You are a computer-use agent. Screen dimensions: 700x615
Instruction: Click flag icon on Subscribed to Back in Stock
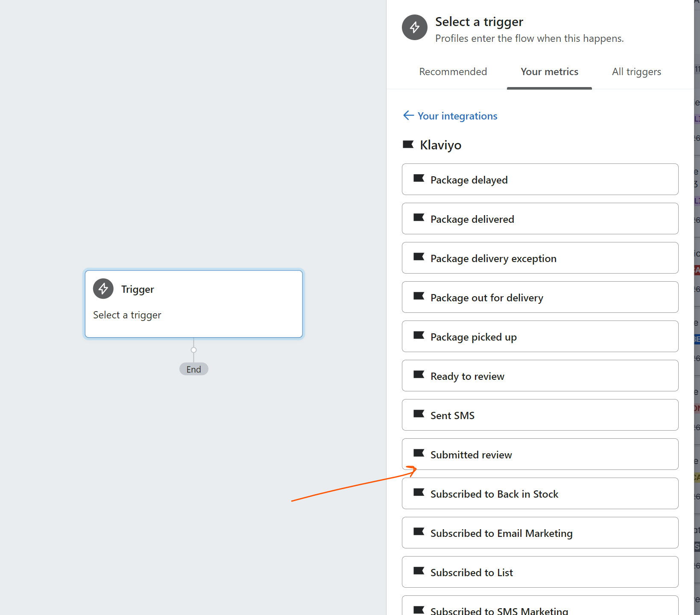[x=419, y=492]
